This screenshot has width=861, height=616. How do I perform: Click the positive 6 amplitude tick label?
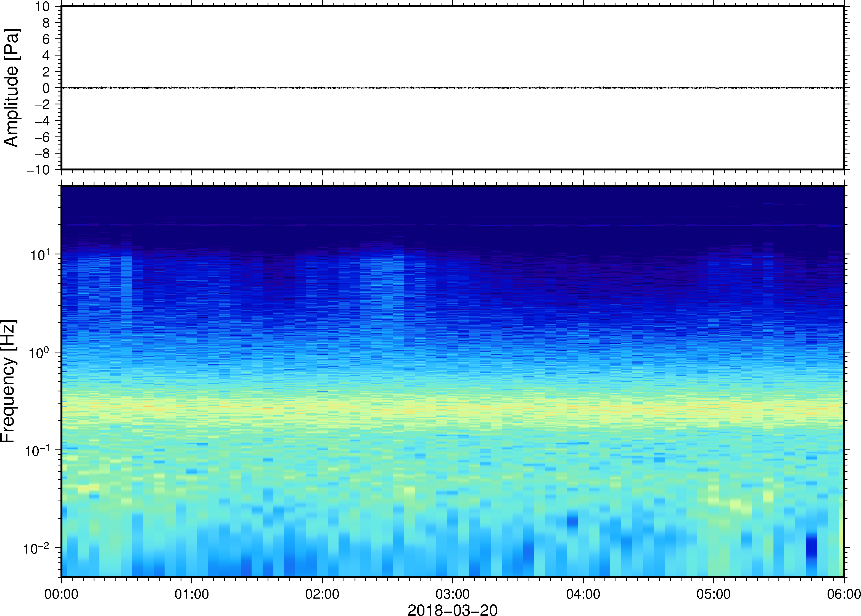46,39
